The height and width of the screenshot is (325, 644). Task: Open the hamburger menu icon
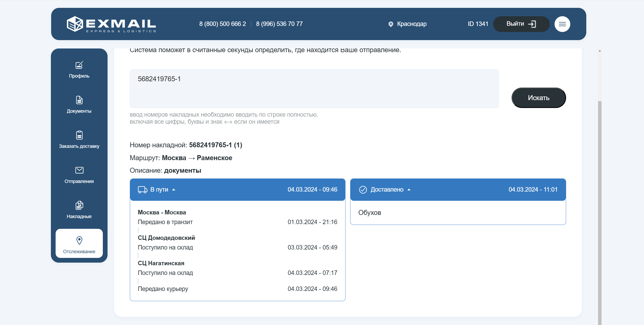[x=562, y=24]
